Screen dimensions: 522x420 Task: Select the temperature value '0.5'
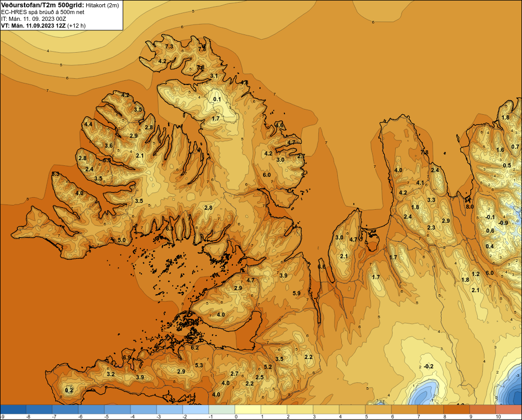coord(507,165)
